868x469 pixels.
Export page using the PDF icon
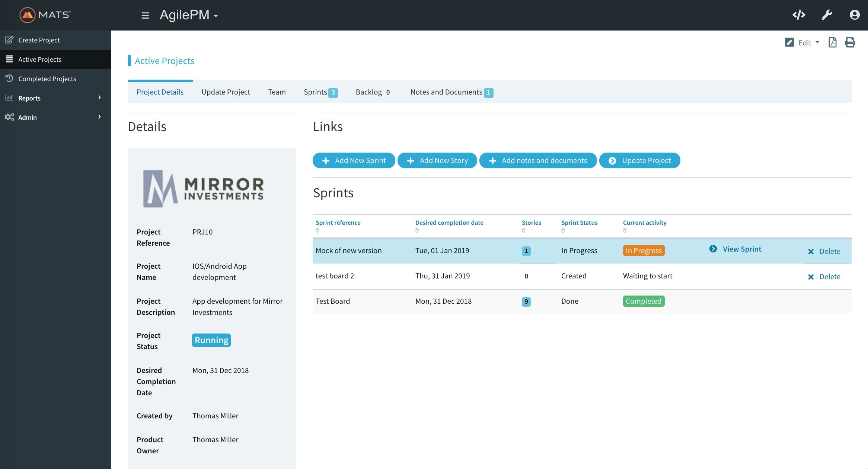click(x=832, y=42)
